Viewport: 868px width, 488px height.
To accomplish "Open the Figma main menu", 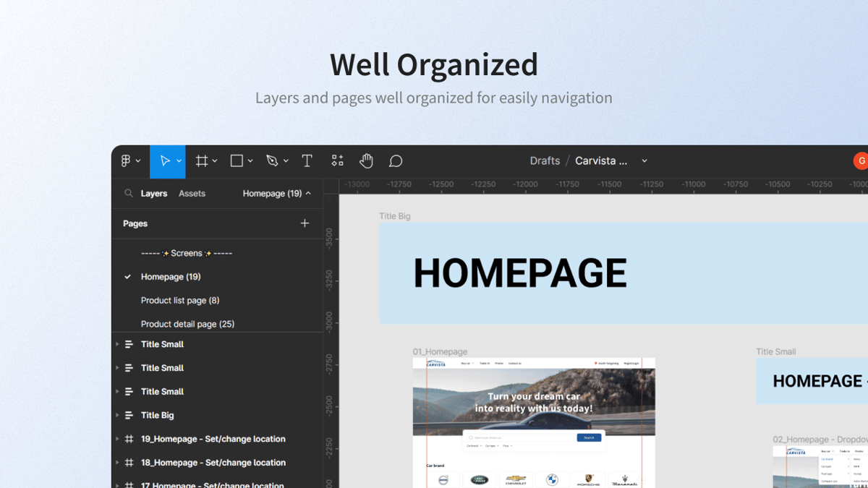I will (x=126, y=160).
